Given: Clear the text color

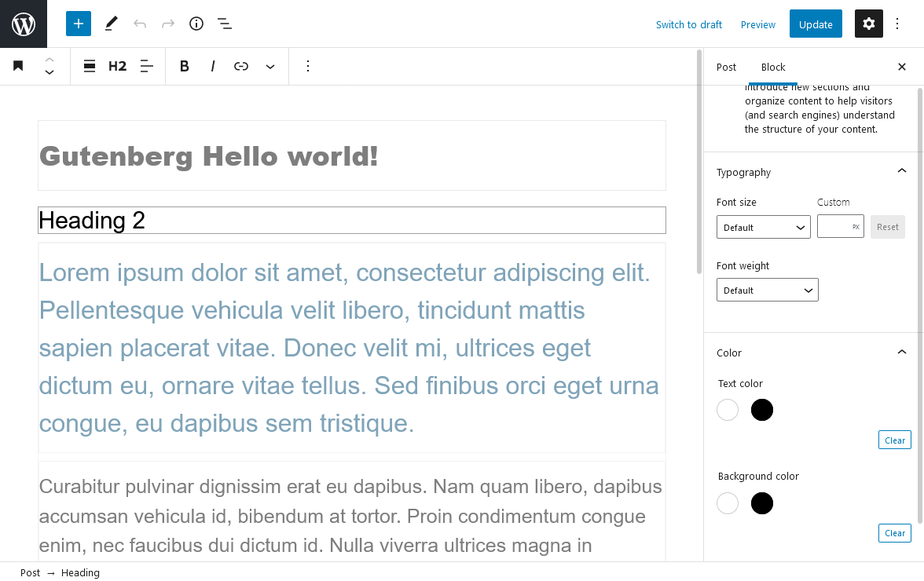Looking at the screenshot, I should (x=894, y=440).
